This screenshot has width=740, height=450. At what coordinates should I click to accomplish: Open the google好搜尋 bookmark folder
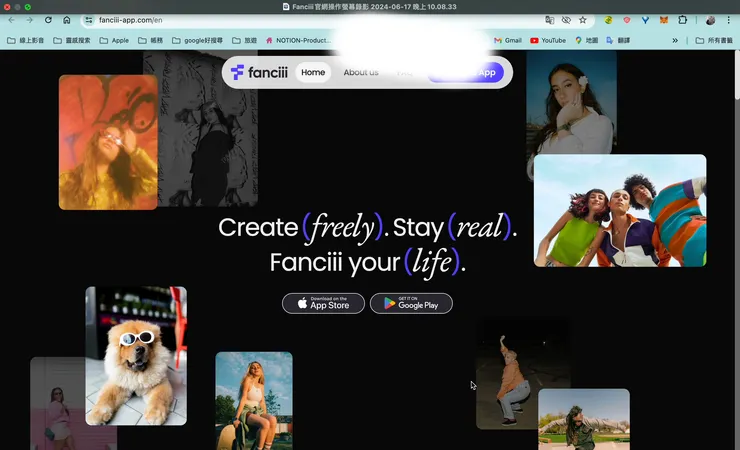(197, 41)
